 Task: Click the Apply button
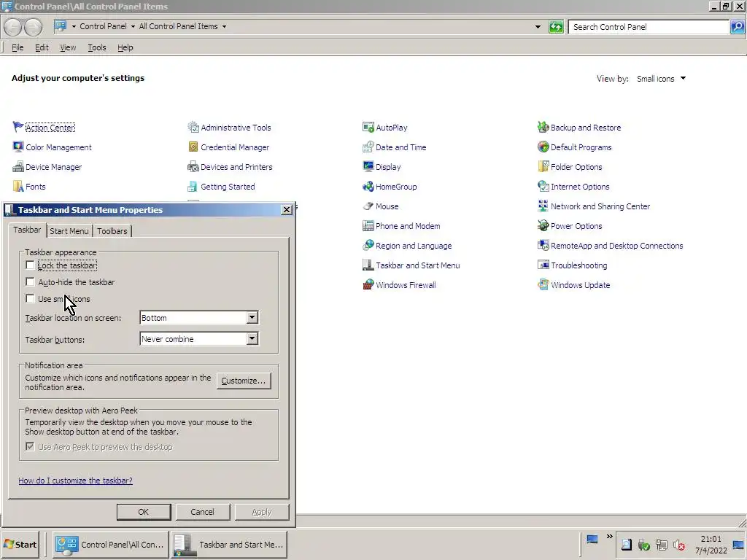(x=262, y=512)
